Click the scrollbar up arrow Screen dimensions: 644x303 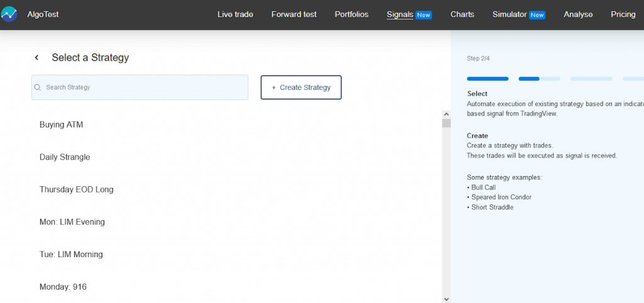[x=447, y=114]
